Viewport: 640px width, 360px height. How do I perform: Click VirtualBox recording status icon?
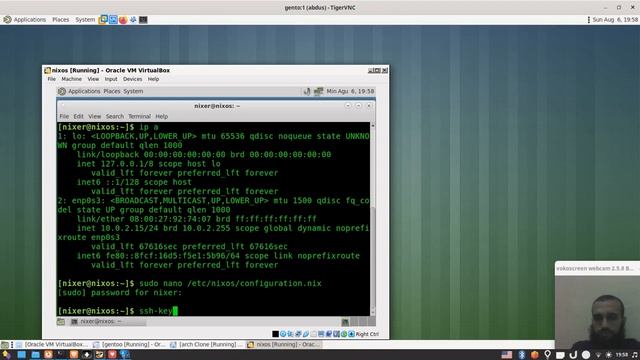pos(329,334)
